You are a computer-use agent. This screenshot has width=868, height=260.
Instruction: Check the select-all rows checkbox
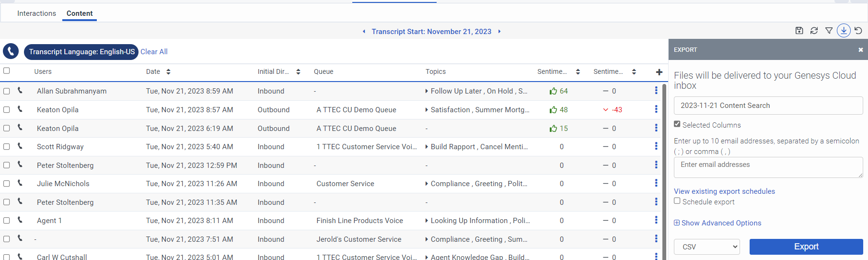[7, 71]
